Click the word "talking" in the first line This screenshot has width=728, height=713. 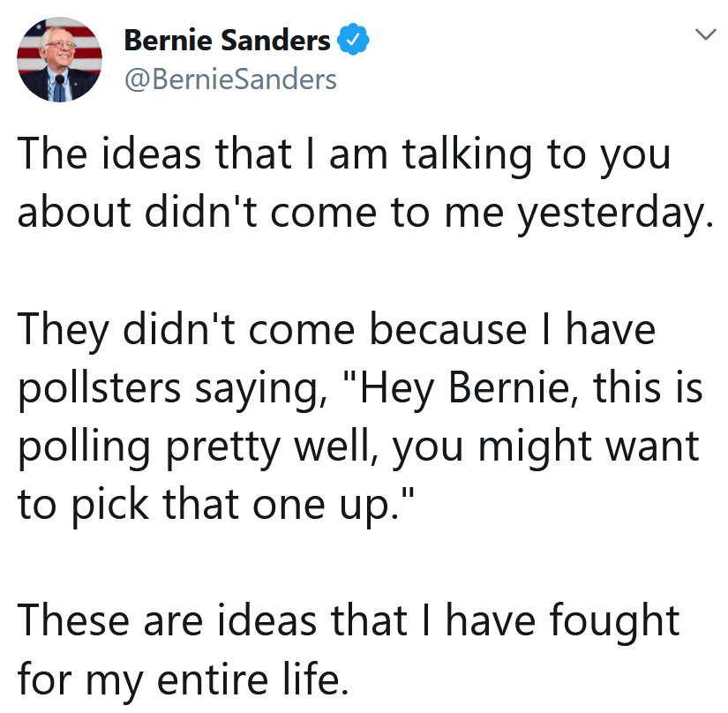pos(467,156)
